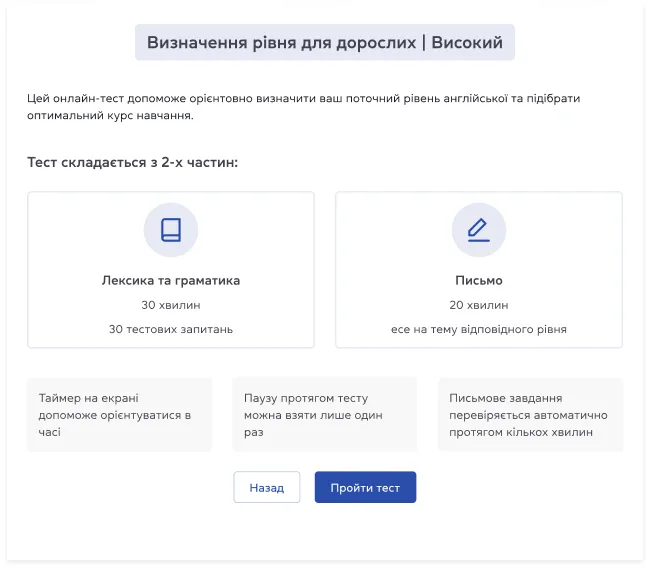Viewport: 650px width, 569px height.
Task: Click the есе на тему відповідного рівня text
Action: [x=478, y=329]
